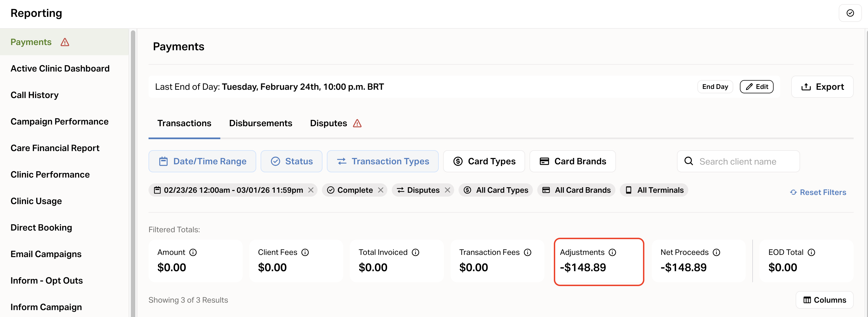Viewport: 868px width, 317px height.
Task: Remove the Complete status filter chip
Action: pyautogui.click(x=380, y=190)
